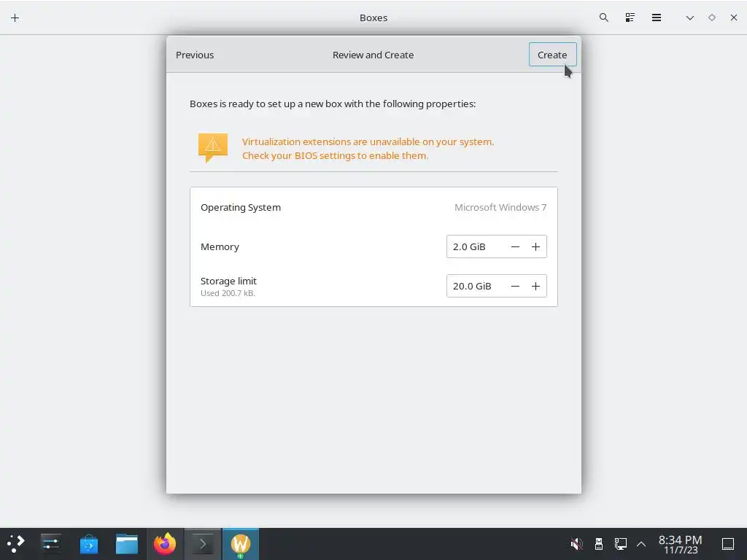Select the Boxes app taskbar entry
This screenshot has width=747, height=560.
point(241,543)
